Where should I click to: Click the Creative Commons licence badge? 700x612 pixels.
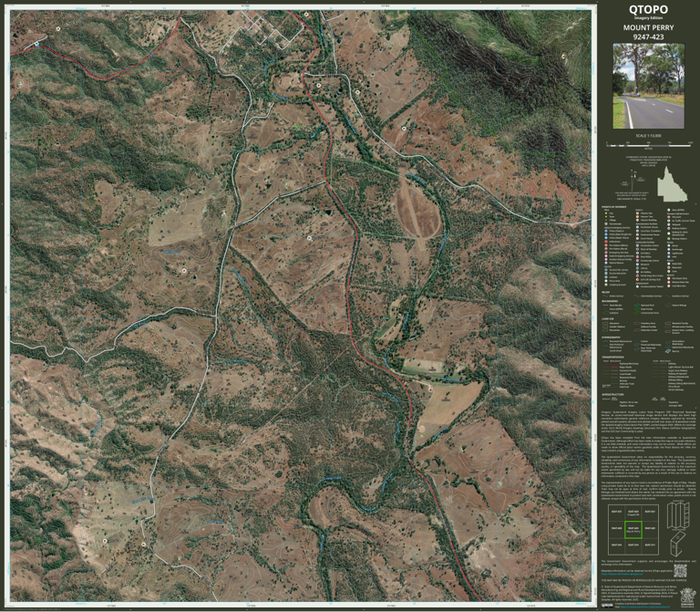607,606
